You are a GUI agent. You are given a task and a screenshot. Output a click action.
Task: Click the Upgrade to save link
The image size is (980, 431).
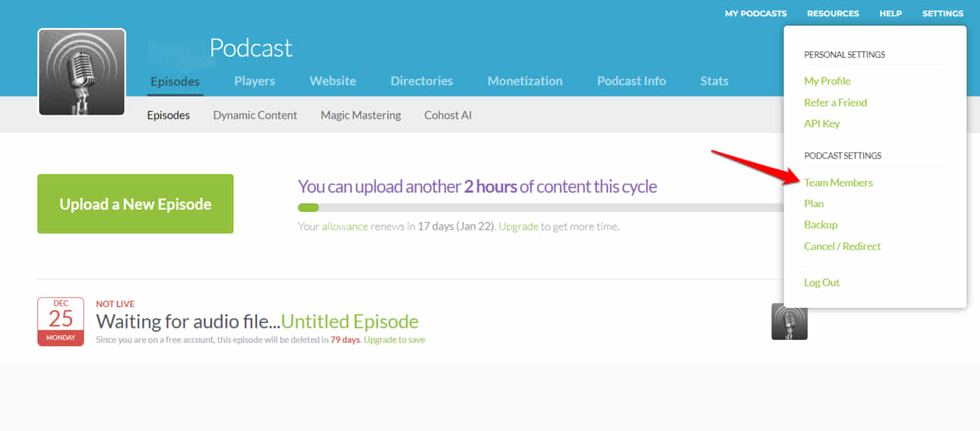pos(394,340)
